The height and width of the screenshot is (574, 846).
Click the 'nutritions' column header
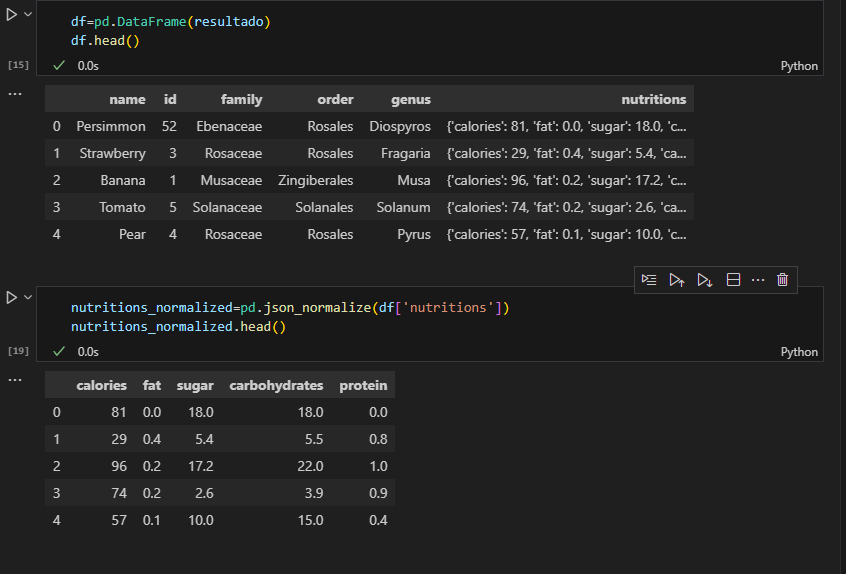[x=653, y=99]
